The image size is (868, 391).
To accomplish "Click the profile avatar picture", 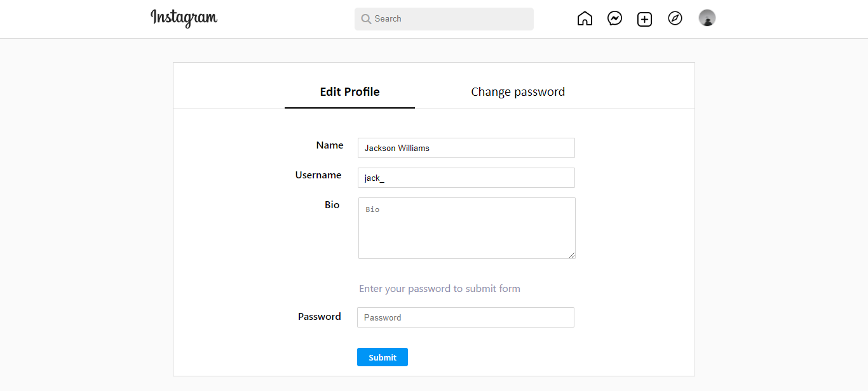I will coord(707,18).
